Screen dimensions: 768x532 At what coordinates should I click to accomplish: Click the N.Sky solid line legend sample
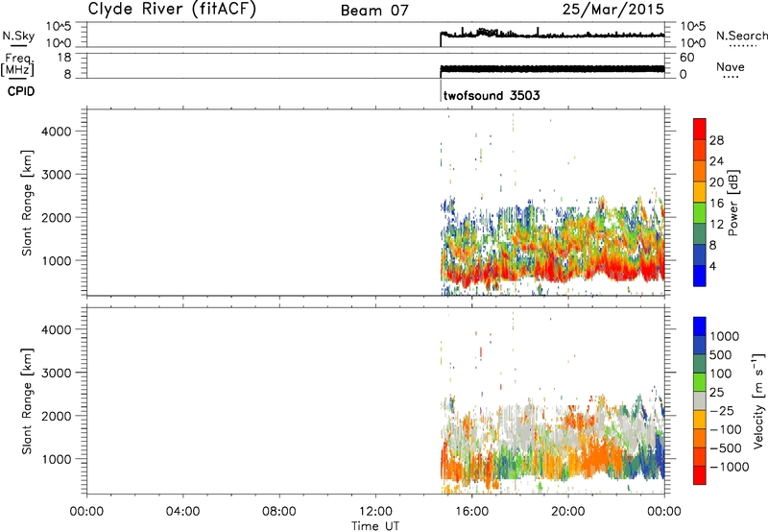(x=17, y=46)
